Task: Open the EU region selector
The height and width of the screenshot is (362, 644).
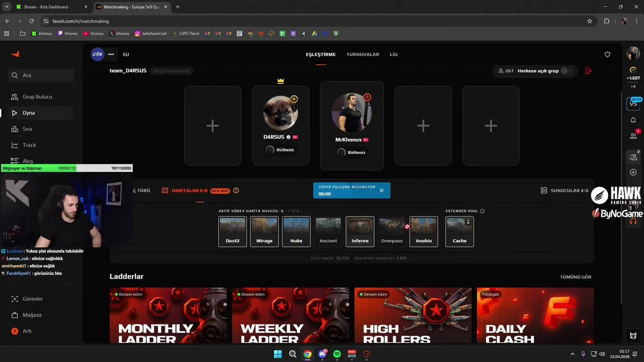Action: tap(126, 54)
